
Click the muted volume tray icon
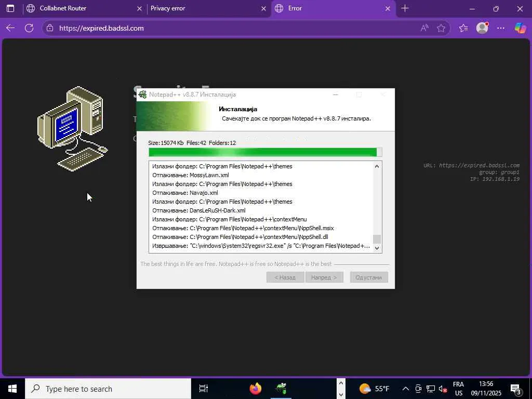[443, 389]
